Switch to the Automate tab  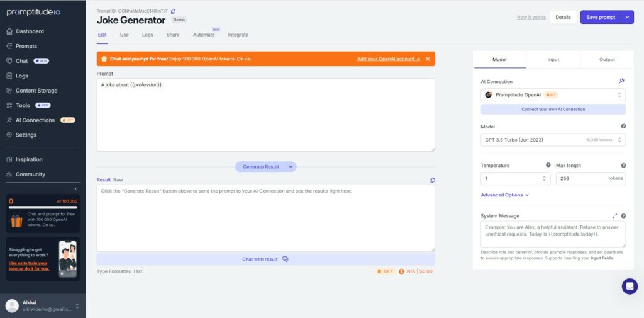coord(204,35)
